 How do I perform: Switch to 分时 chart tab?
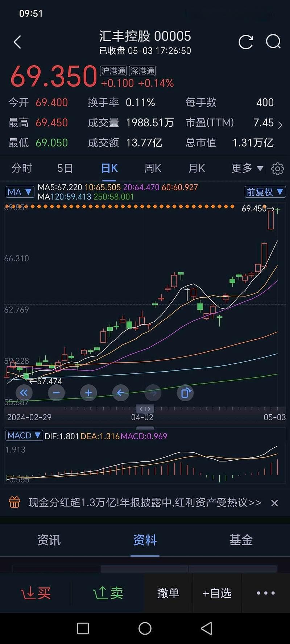[22, 168]
